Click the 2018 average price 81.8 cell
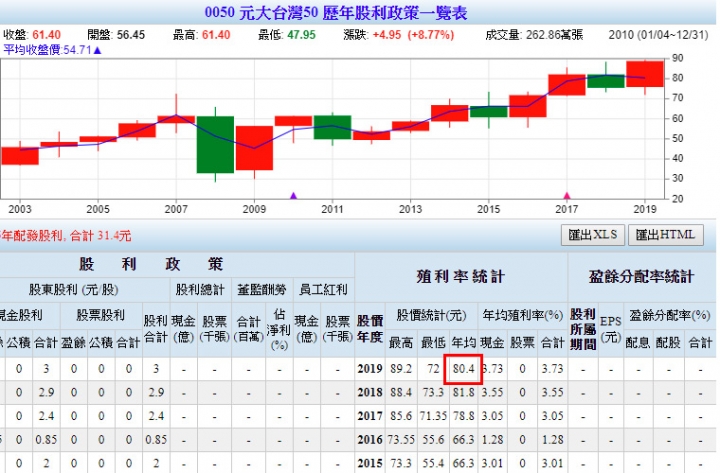Screen dimensions: 720x473 (463, 393)
